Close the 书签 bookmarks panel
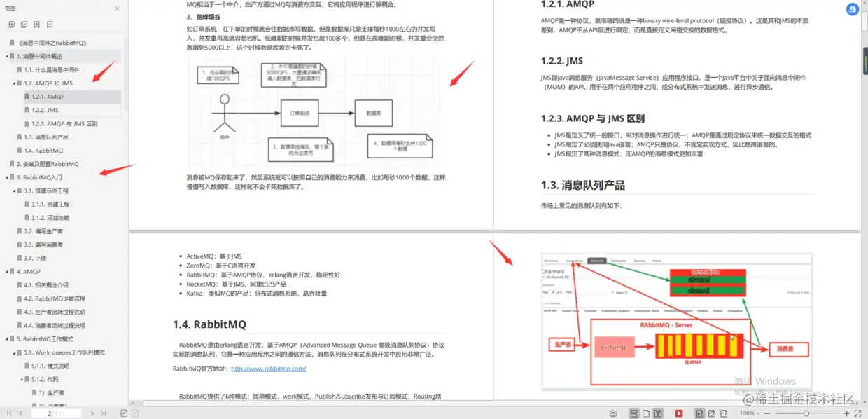The width and height of the screenshot is (868, 419). click(117, 8)
